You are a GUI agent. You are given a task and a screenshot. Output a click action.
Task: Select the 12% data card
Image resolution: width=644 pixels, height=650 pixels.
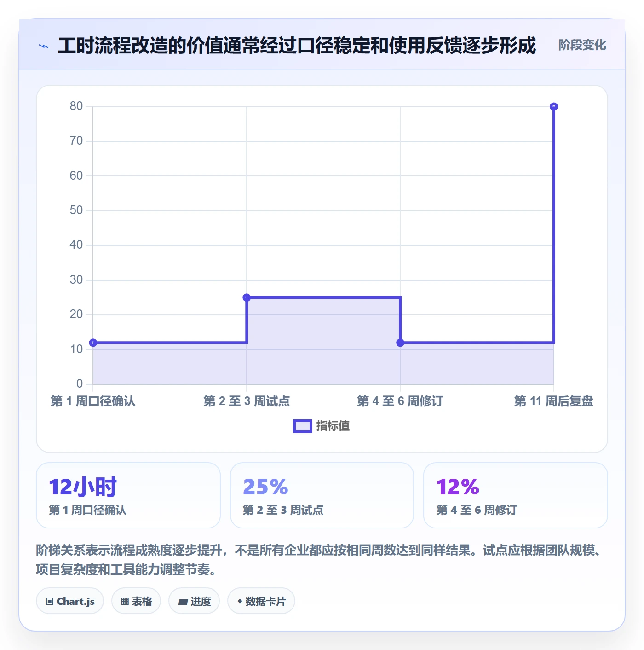coord(516,495)
